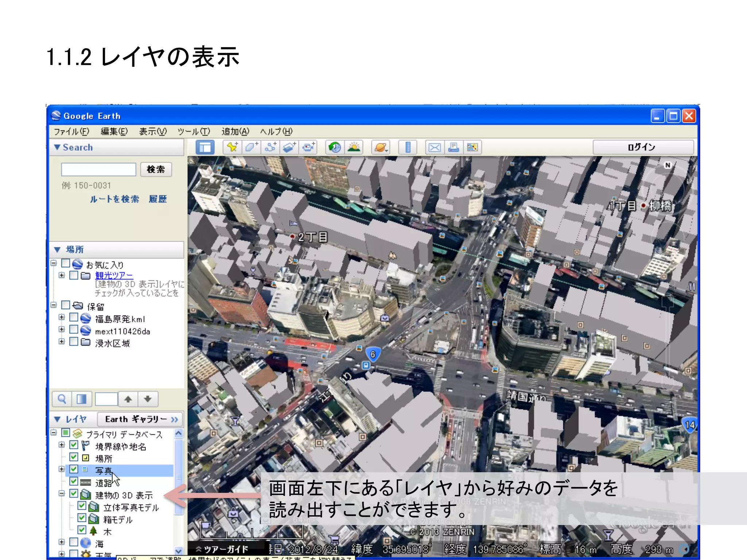Add a placemark with the yellow pushpin icon

click(232, 147)
